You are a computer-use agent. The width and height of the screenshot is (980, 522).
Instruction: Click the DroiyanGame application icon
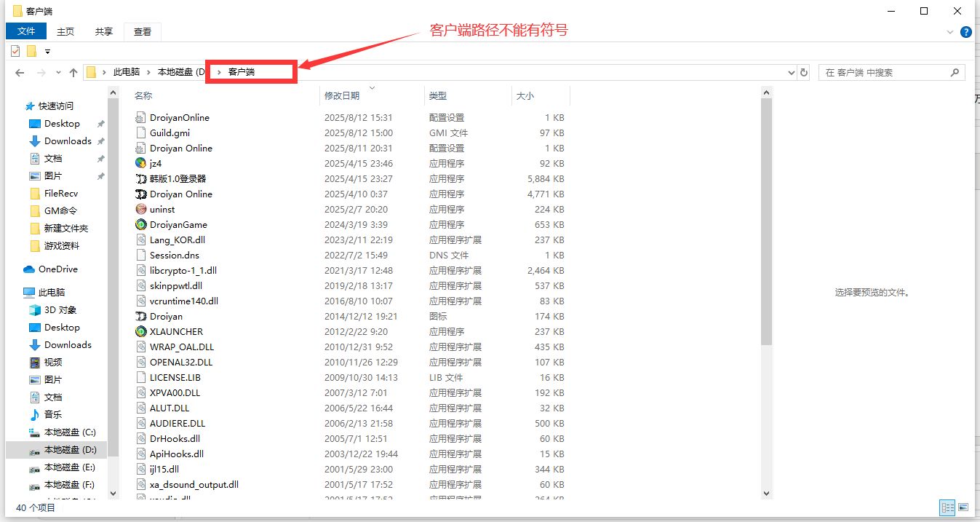[x=141, y=224]
